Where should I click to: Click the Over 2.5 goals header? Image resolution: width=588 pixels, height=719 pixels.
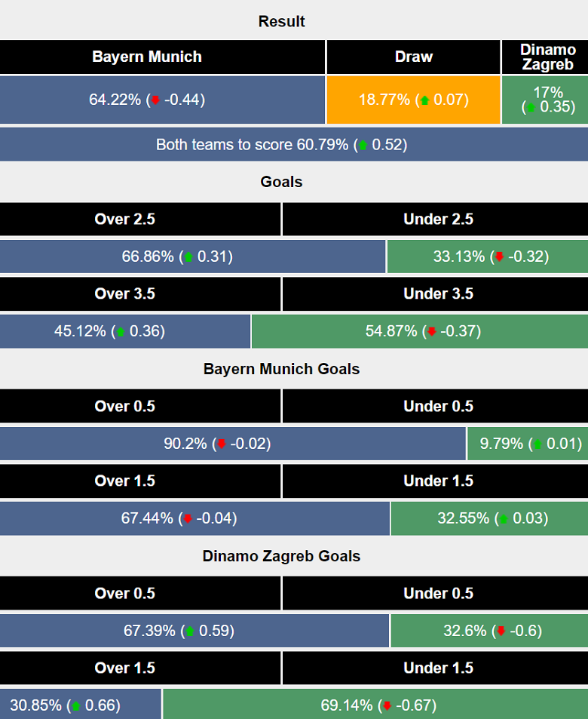pyautogui.click(x=124, y=220)
